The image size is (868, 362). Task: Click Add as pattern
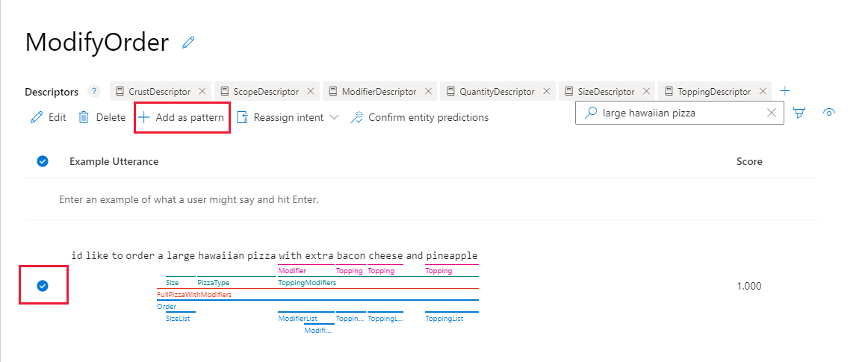182,117
